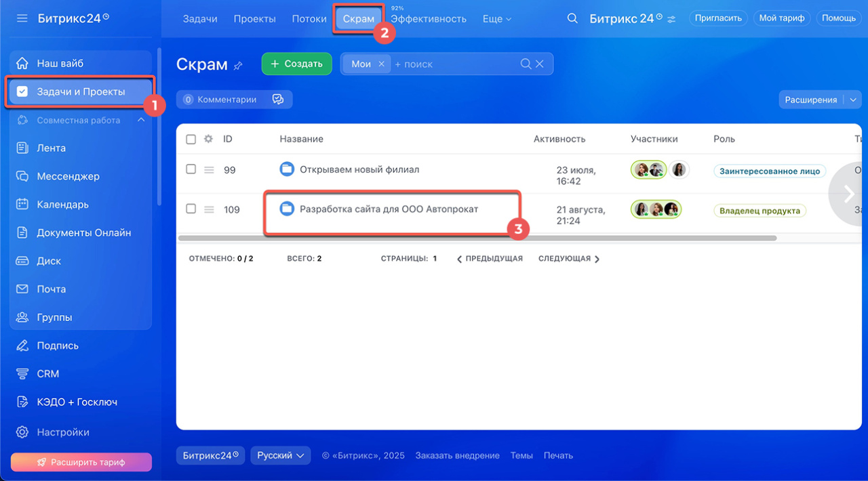Click the horizontal scrollbar under the table
The height and width of the screenshot is (481, 868).
point(477,238)
